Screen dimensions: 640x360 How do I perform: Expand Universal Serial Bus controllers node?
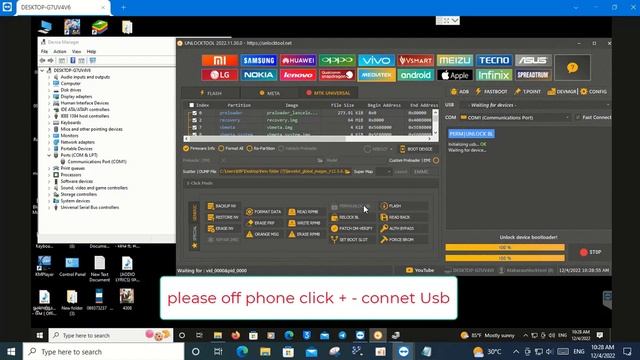click(49, 207)
